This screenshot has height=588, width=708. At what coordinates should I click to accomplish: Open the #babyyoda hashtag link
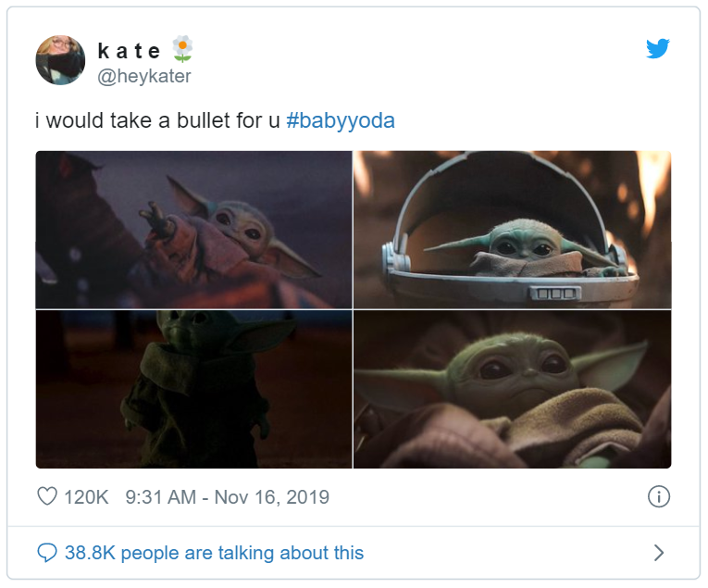tap(341, 121)
